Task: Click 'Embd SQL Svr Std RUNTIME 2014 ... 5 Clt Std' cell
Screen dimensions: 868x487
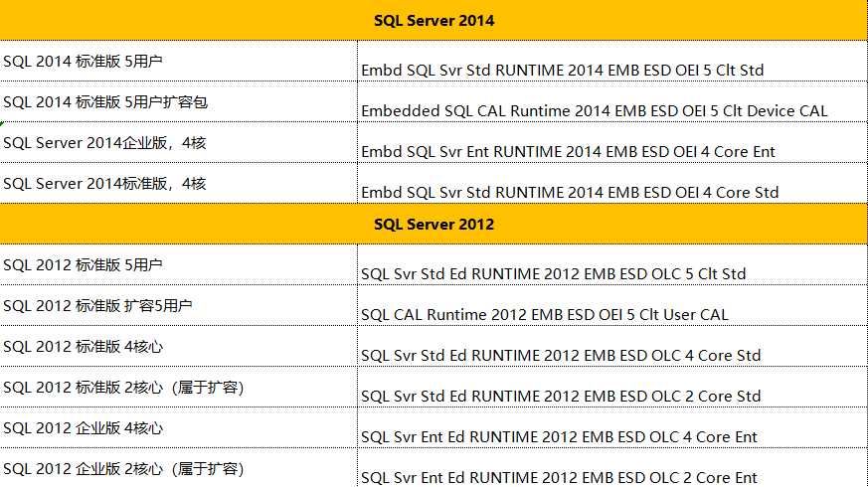Action: click(x=612, y=61)
